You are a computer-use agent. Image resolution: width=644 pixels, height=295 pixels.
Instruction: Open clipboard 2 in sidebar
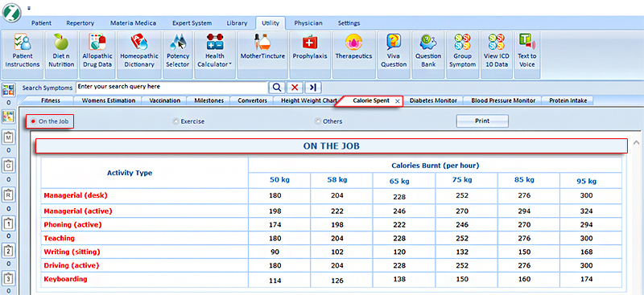coord(9,252)
